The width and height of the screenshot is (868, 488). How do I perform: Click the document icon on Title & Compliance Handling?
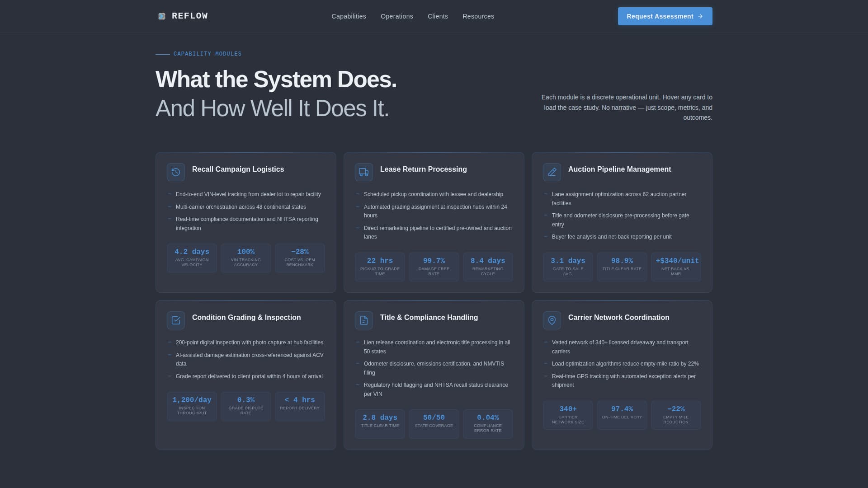(364, 320)
